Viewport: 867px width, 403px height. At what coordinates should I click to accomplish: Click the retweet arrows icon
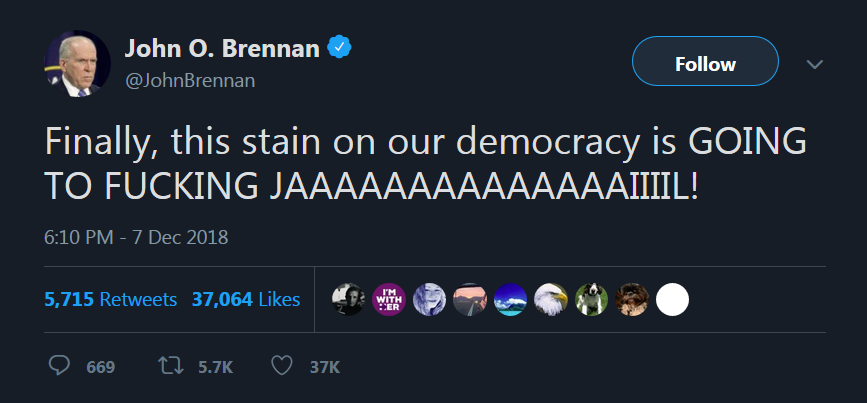click(171, 366)
